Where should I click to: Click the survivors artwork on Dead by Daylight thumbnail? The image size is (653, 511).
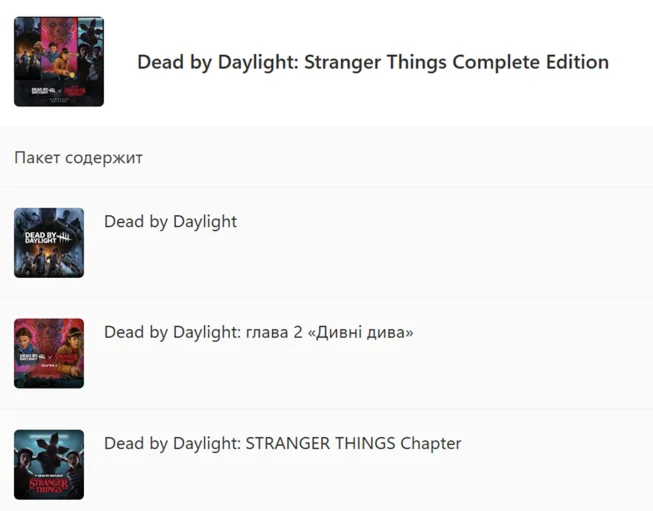(x=49, y=262)
